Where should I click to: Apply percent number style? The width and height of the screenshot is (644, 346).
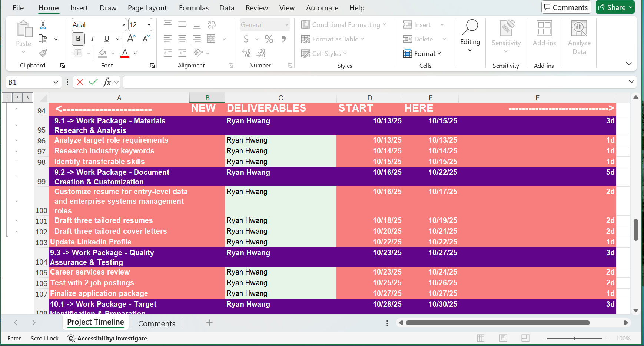pyautogui.click(x=269, y=39)
